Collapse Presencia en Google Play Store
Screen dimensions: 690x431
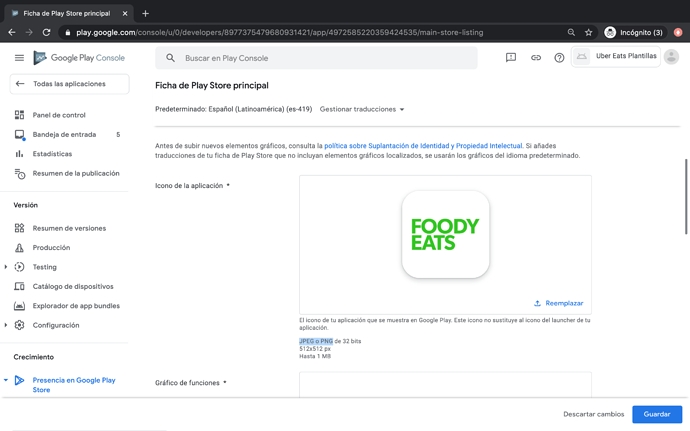click(6, 380)
